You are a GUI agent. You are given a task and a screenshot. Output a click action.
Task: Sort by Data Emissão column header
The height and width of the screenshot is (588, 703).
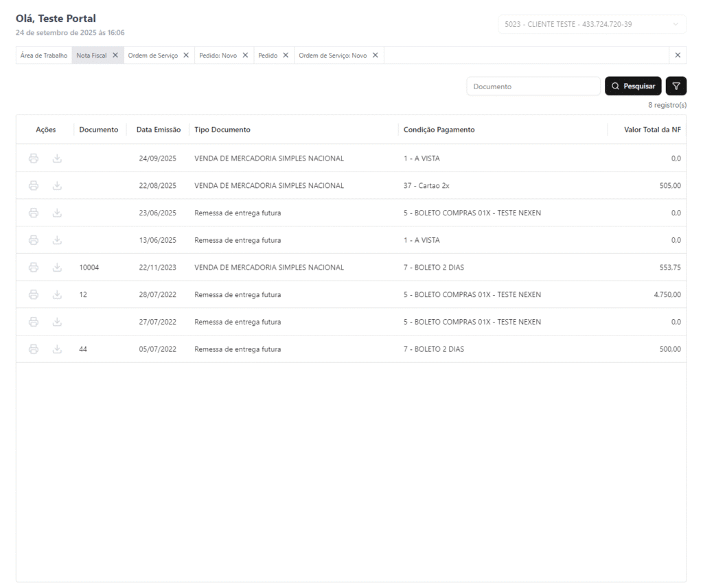[x=158, y=130]
